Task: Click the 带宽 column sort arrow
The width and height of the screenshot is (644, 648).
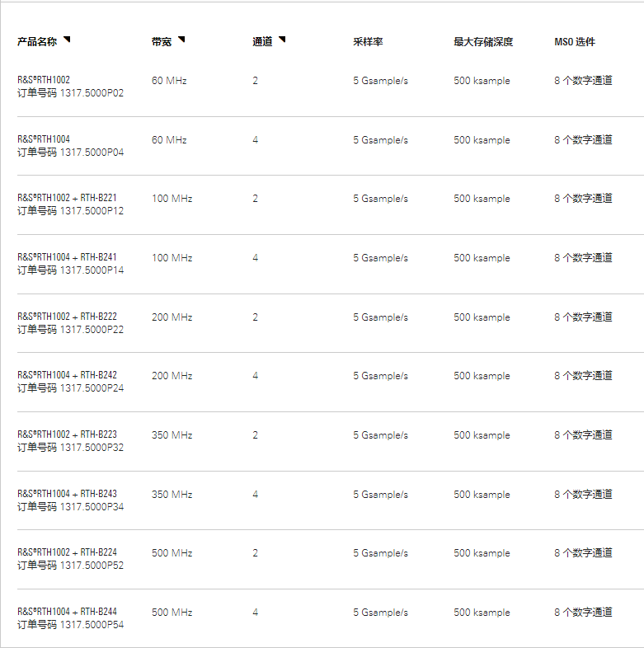Action: (181, 40)
